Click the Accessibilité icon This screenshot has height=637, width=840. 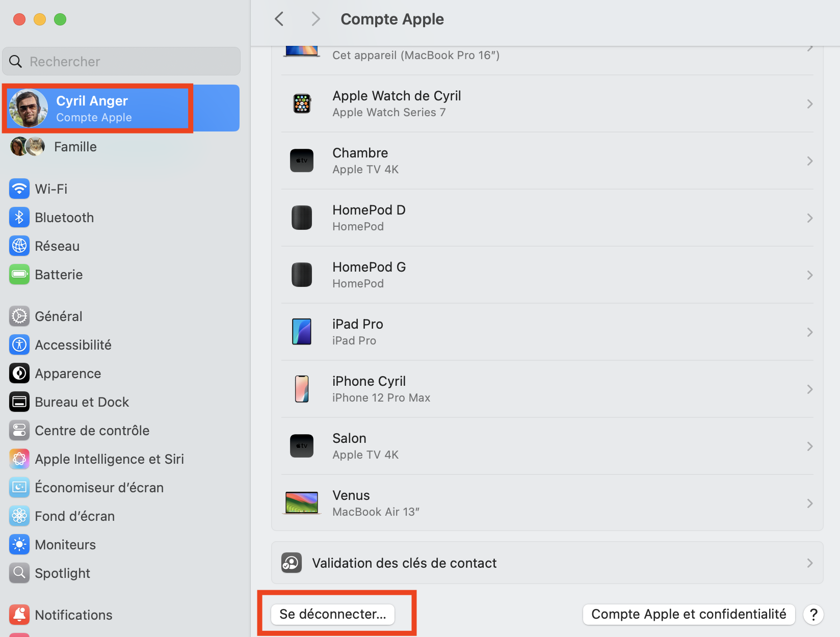coord(19,345)
